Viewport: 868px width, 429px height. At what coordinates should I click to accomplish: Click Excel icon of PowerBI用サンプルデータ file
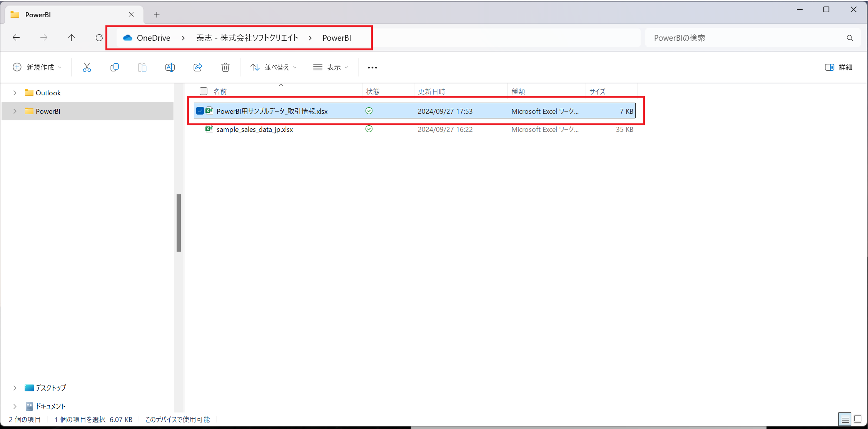pyautogui.click(x=209, y=111)
